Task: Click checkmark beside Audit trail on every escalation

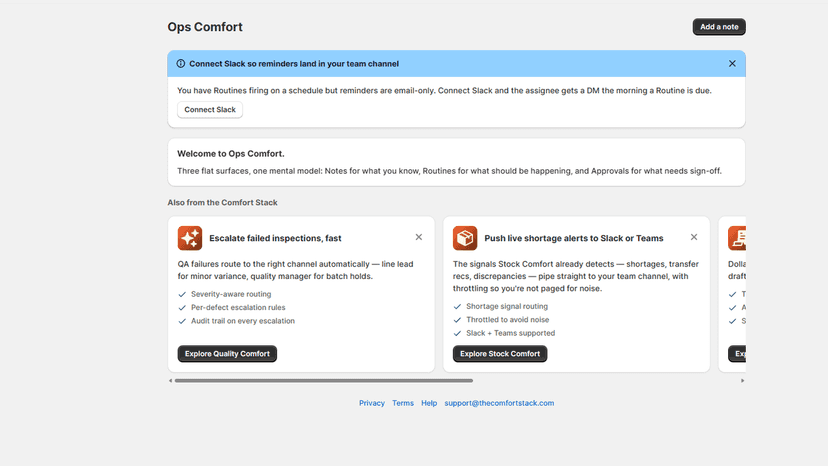Action: [182, 321]
